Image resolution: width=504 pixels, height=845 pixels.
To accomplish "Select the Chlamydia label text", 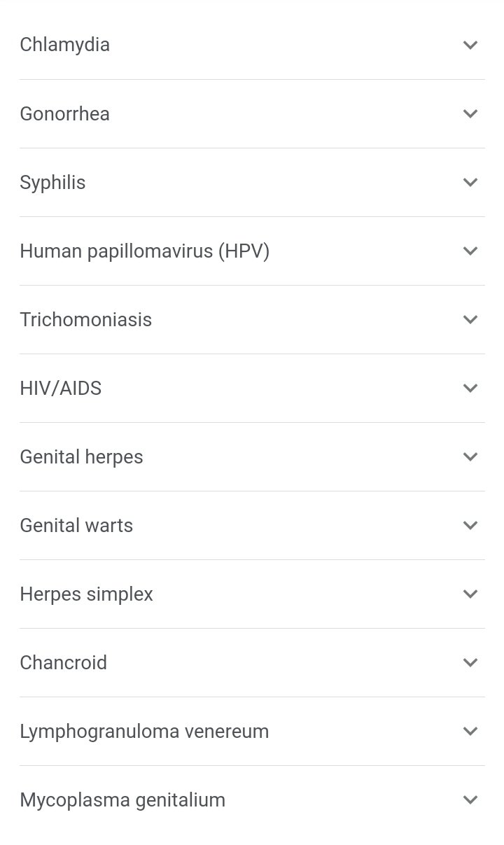I will [64, 45].
